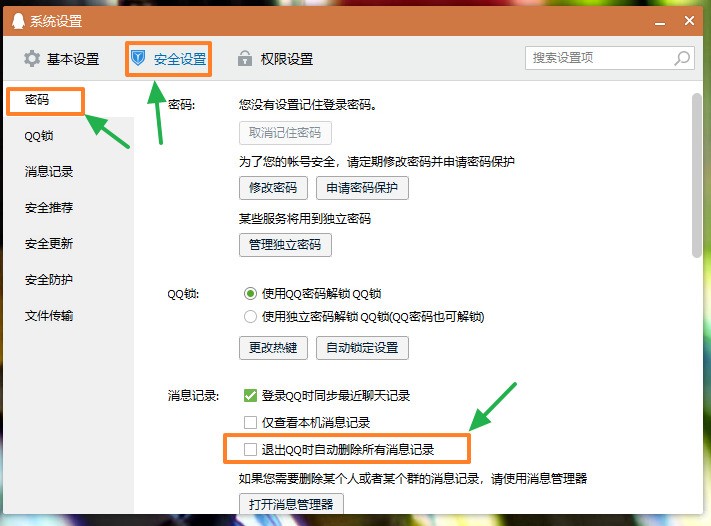Open the 权限设置 tab
The width and height of the screenshot is (711, 526).
coord(276,59)
